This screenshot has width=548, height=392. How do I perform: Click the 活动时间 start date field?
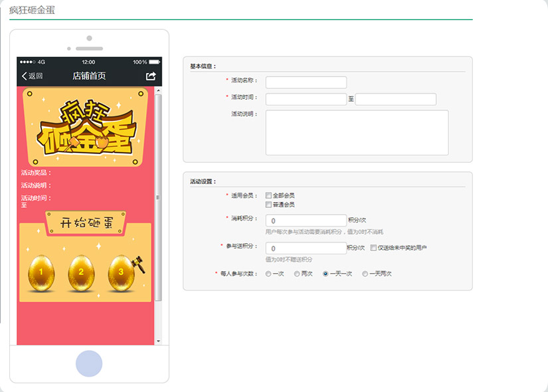(x=306, y=99)
